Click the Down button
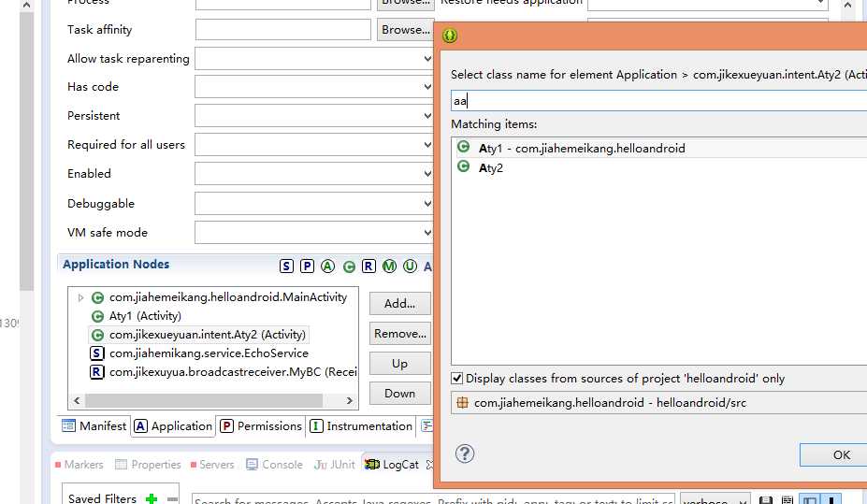Screen dimensions: 867x504 pos(399,394)
